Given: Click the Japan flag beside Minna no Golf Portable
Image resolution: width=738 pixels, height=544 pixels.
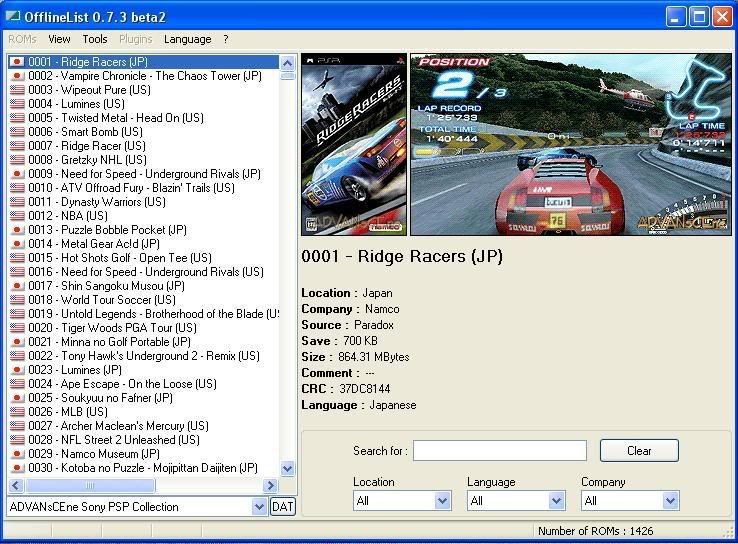Looking at the screenshot, I should click(x=17, y=342).
